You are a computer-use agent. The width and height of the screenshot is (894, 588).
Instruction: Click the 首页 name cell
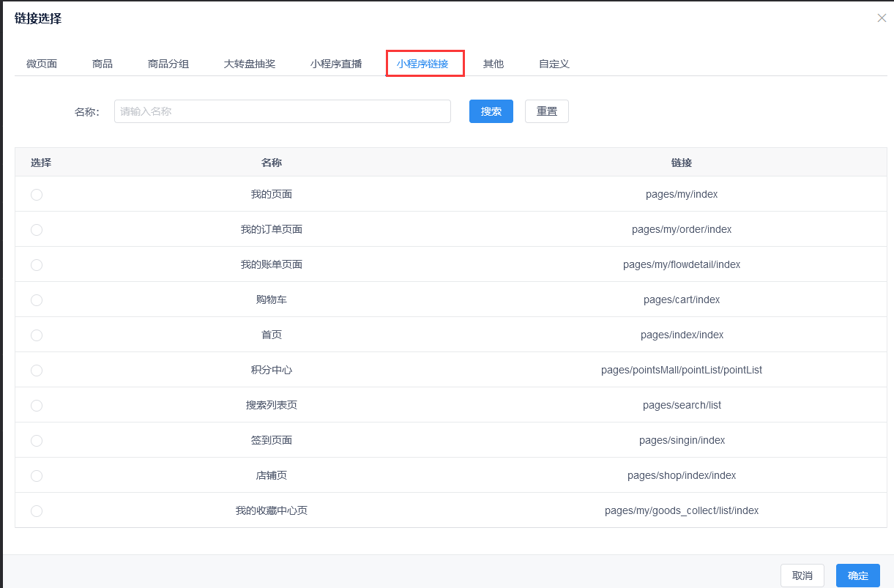click(272, 335)
